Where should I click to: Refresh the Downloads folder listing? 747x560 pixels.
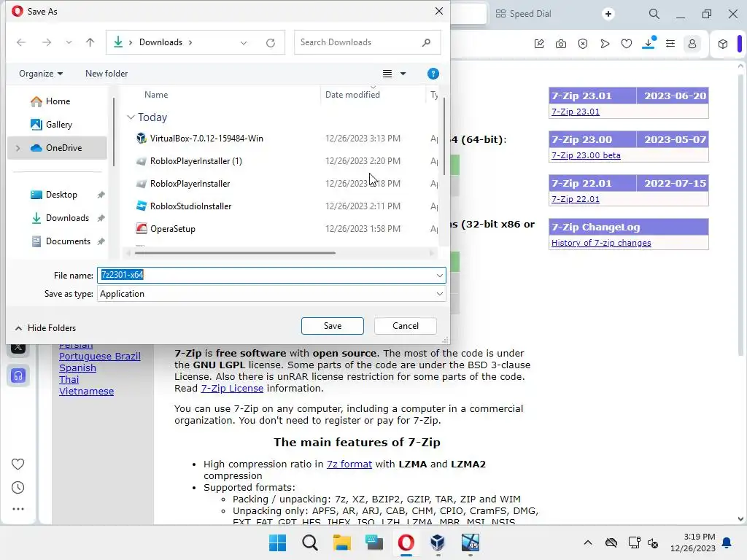tap(271, 43)
